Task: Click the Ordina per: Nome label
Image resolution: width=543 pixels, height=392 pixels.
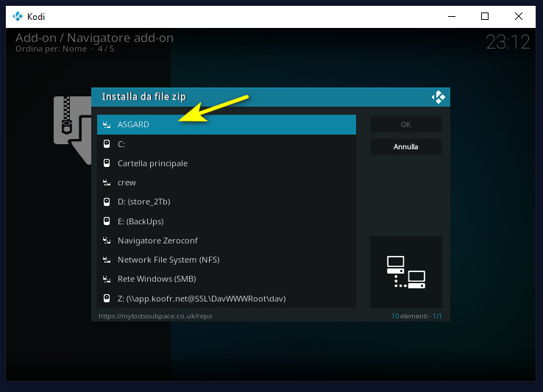Action: click(51, 49)
